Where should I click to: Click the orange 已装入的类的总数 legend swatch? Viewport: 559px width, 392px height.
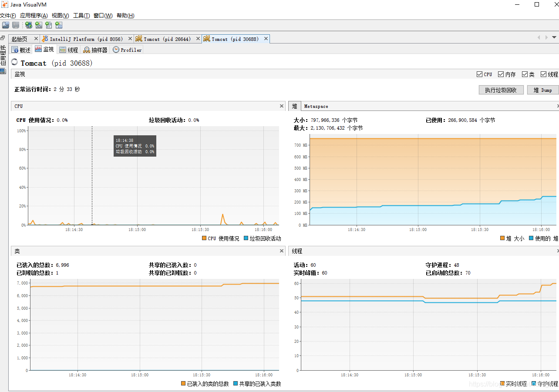click(x=183, y=384)
